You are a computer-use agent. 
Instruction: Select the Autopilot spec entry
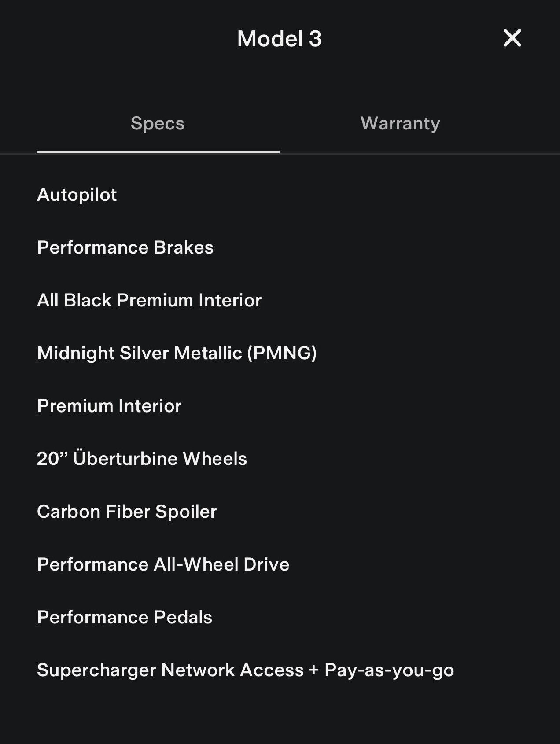click(x=77, y=195)
